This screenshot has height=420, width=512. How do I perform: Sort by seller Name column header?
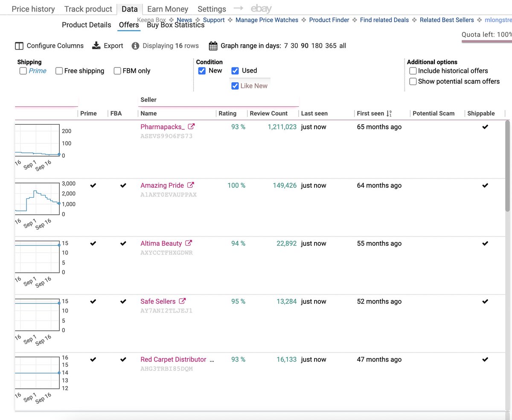click(148, 114)
